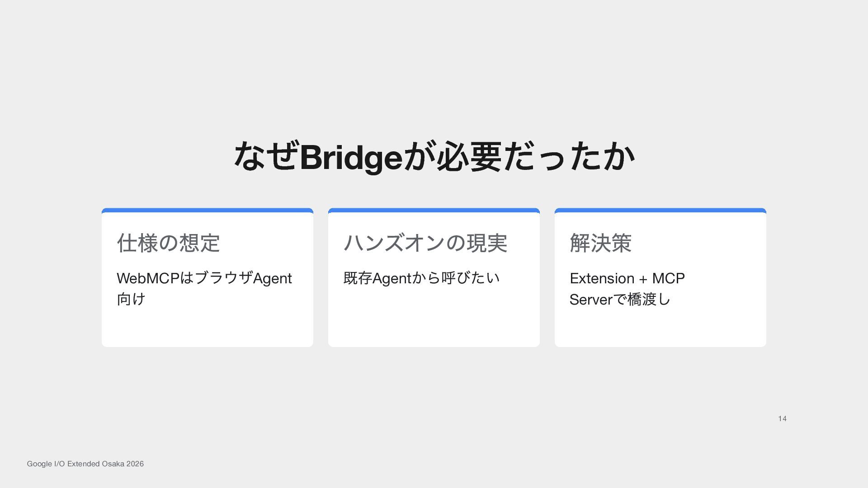The width and height of the screenshot is (868, 488).
Task: Click the blue top bar of the 解決策 card
Action: (660, 211)
